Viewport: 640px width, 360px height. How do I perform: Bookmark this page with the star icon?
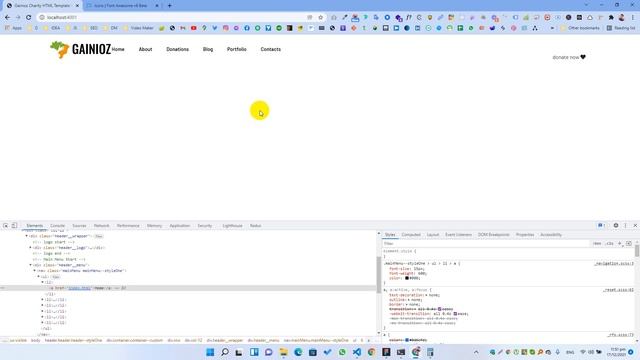coord(320,18)
